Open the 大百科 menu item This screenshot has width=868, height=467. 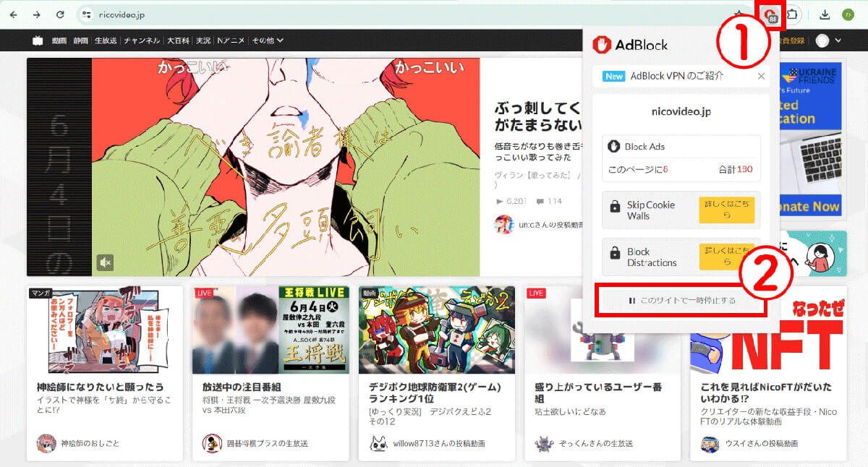pyautogui.click(x=178, y=40)
